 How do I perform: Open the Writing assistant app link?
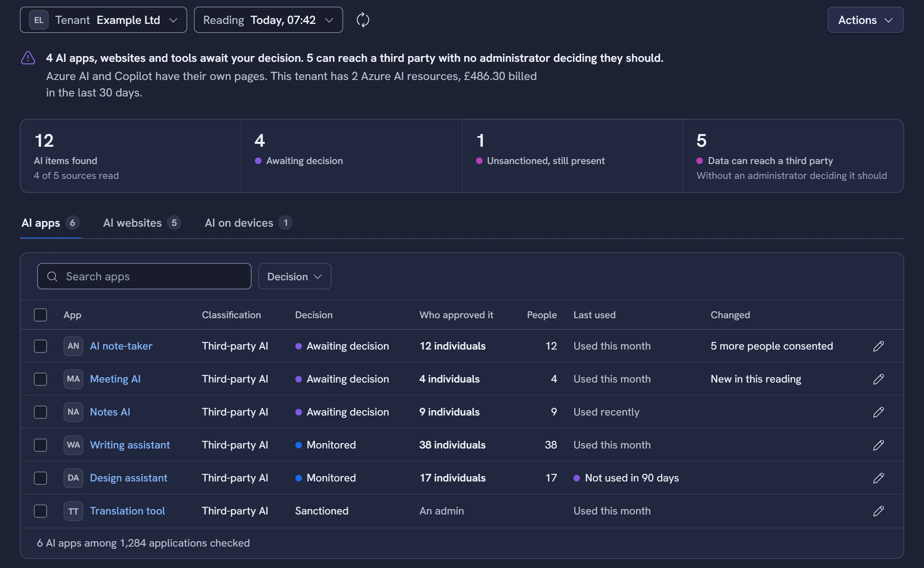(130, 445)
